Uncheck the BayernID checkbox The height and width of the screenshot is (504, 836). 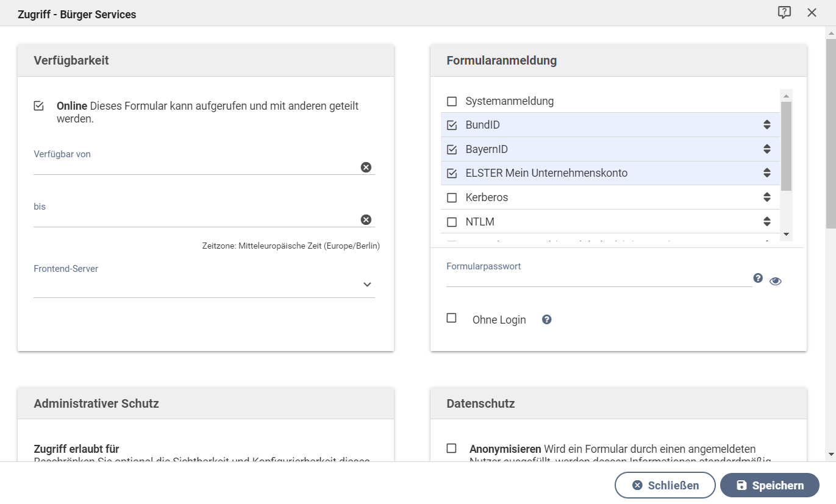pos(451,149)
